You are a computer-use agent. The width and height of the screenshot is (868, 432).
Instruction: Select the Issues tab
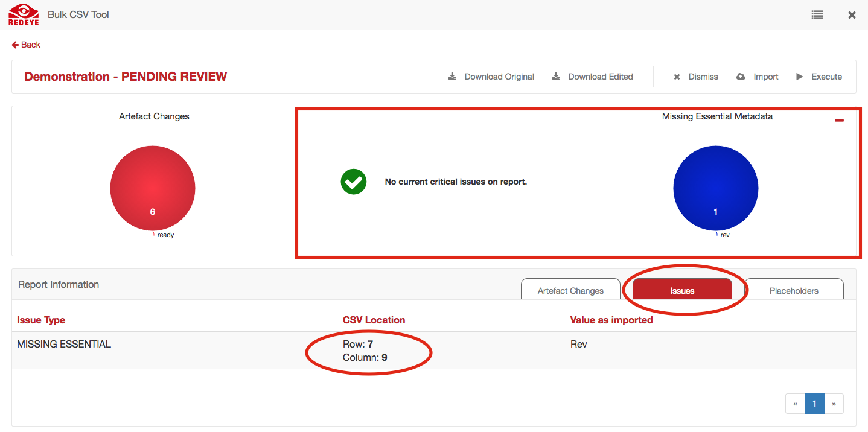(x=682, y=290)
